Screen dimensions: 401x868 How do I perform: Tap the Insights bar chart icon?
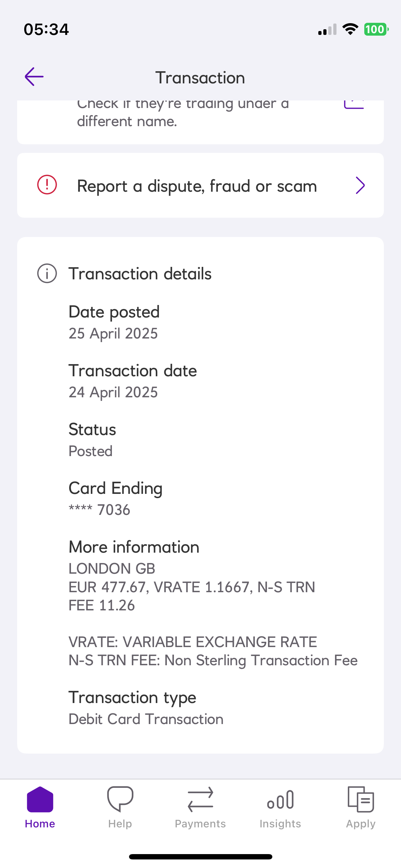(x=281, y=799)
